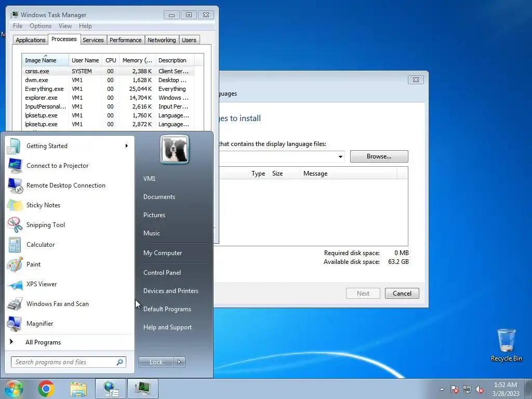
Task: Expand All Programs list
Action: pos(43,342)
